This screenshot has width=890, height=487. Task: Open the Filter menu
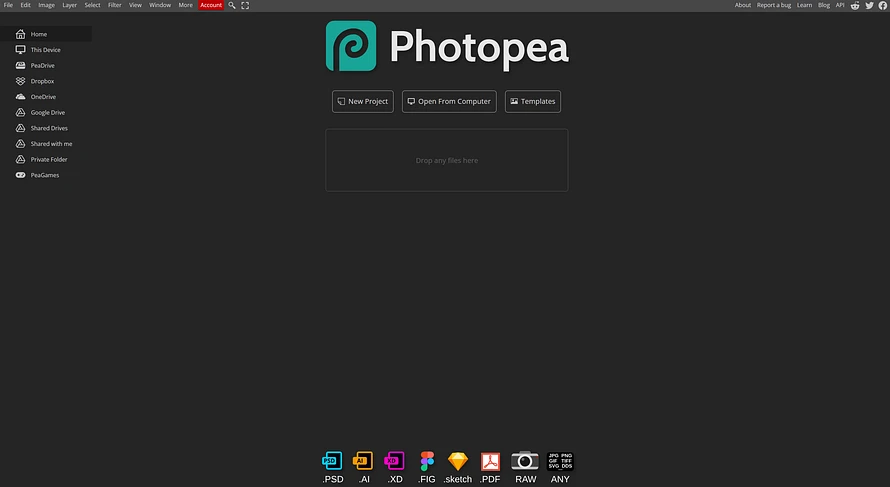pyautogui.click(x=115, y=5)
